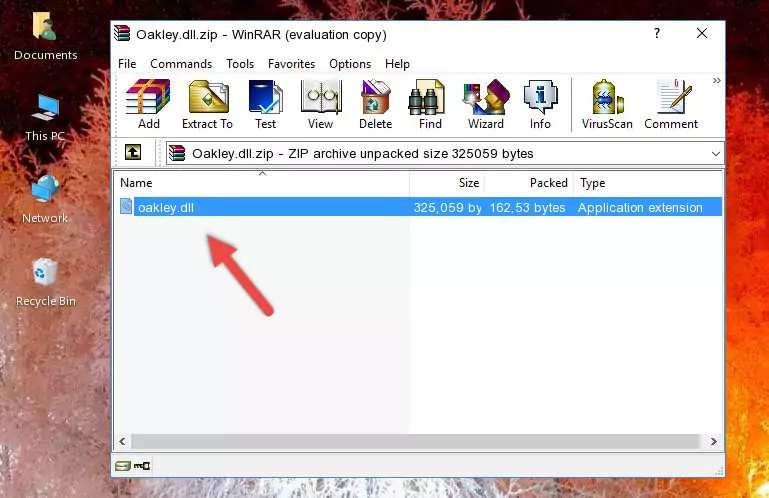Screen dimensions: 769x498
Task: Click the drive icon in status bar
Action: point(123,465)
